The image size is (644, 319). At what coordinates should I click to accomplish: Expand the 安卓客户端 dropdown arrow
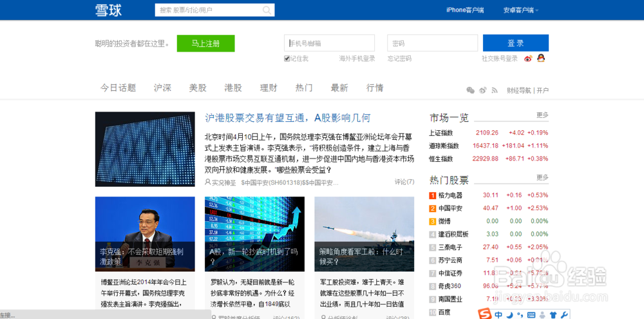pos(537,10)
